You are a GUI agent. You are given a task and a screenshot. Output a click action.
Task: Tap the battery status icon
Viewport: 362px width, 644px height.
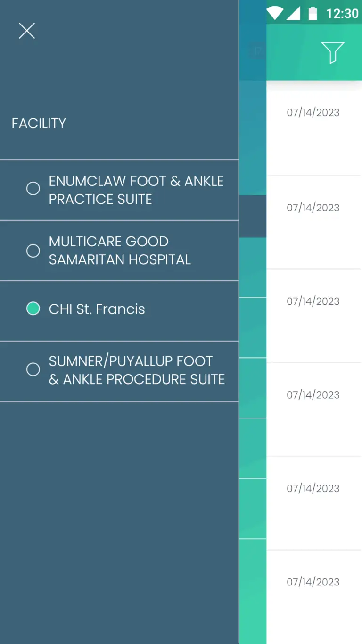point(313,13)
